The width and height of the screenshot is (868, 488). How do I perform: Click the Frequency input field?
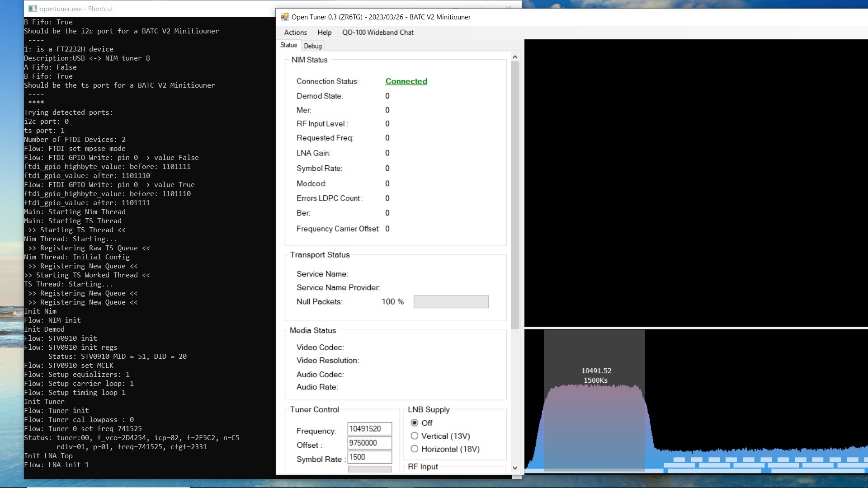click(x=369, y=429)
